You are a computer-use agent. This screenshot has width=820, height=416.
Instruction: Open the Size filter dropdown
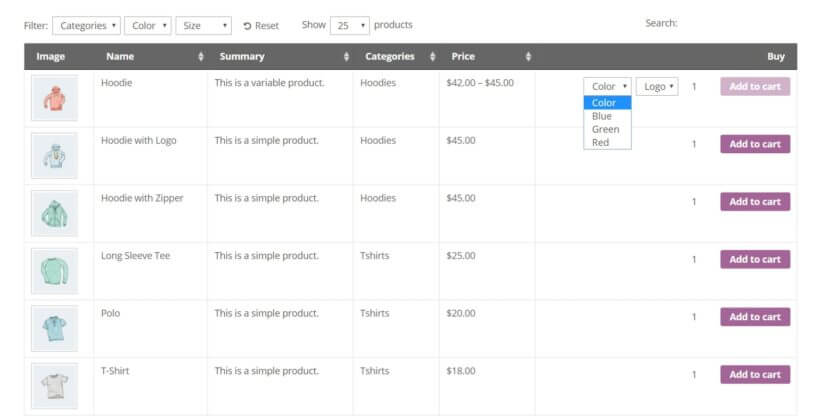pyautogui.click(x=203, y=26)
